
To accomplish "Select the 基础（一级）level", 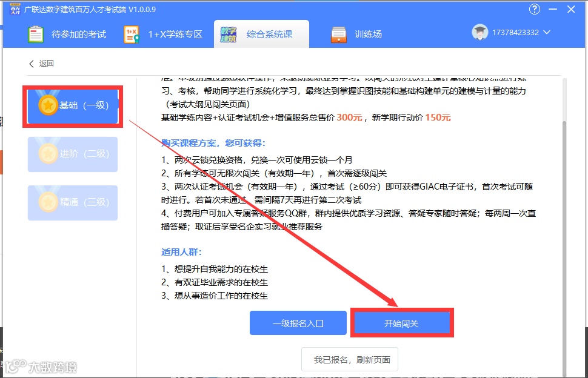I will coord(73,106).
